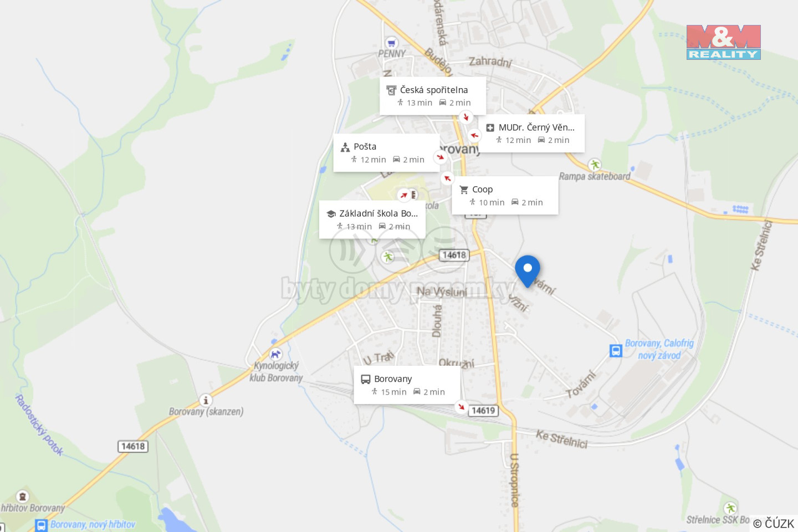Click the blue property location pin
798x532 pixels.
(528, 271)
